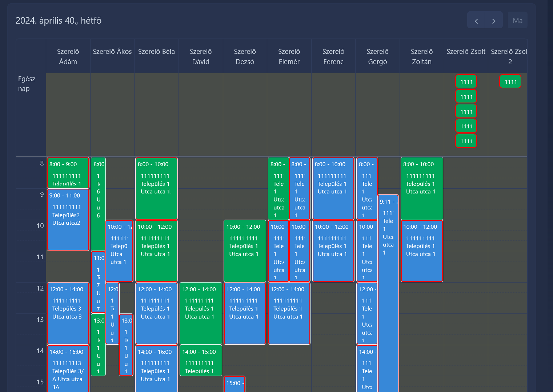The width and height of the screenshot is (553, 392).
Task: Open Ádám's 12:00 - 14:00 Település 3 appointment
Action: point(68,313)
